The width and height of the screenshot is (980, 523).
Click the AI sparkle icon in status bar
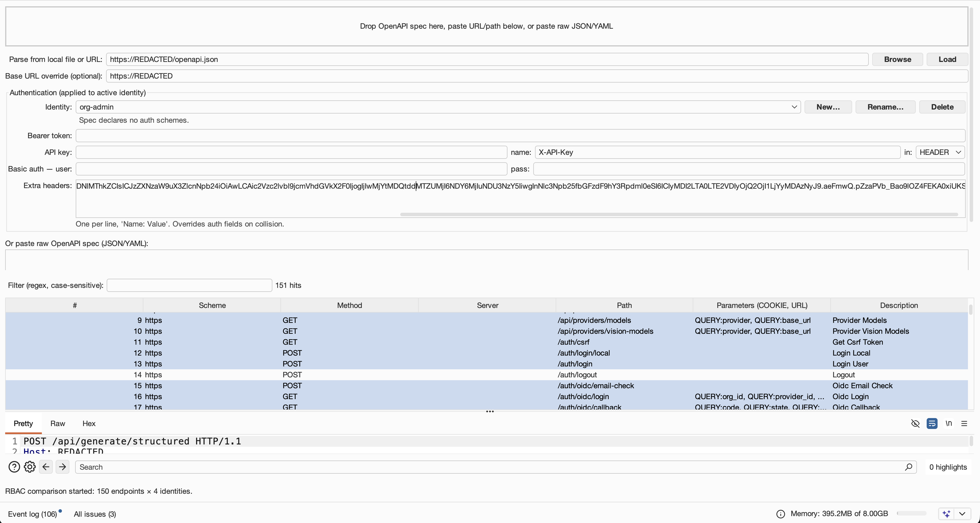click(x=946, y=514)
